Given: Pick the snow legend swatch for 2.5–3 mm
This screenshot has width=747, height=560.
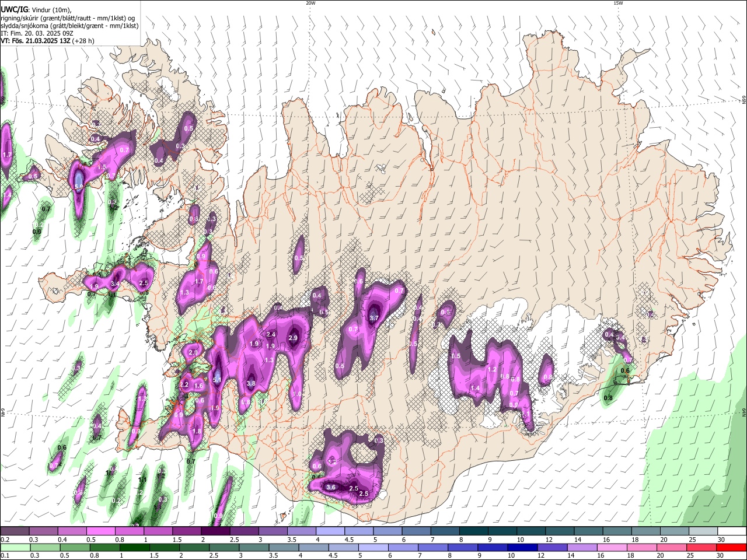Looking at the screenshot, I should tap(244, 531).
